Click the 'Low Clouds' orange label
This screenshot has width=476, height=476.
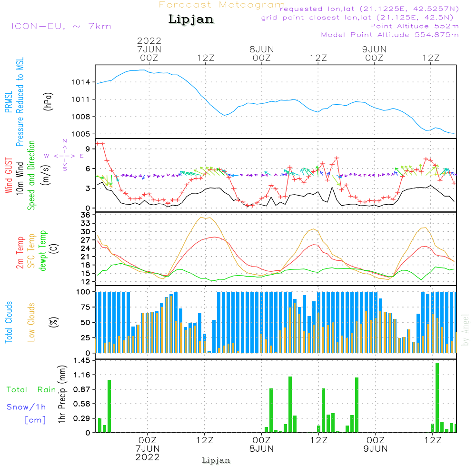[31, 322]
